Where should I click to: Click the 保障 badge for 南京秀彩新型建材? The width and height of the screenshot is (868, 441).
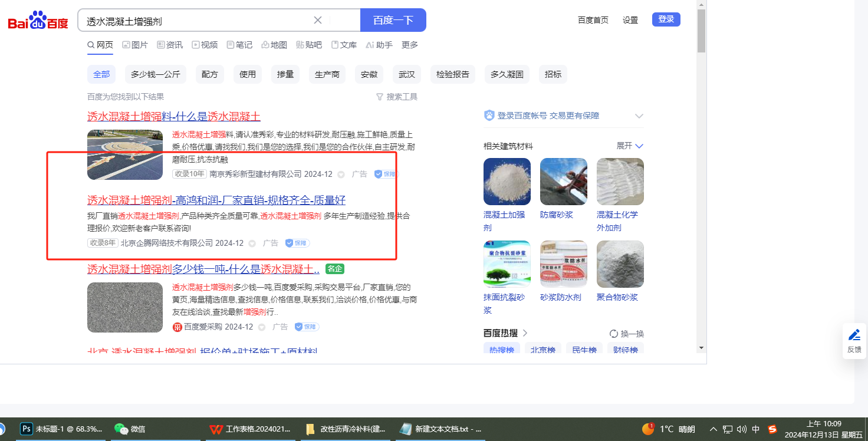click(386, 174)
